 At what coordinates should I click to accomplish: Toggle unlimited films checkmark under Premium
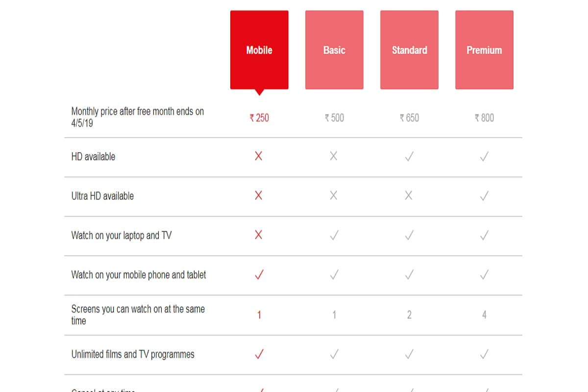[x=484, y=354]
